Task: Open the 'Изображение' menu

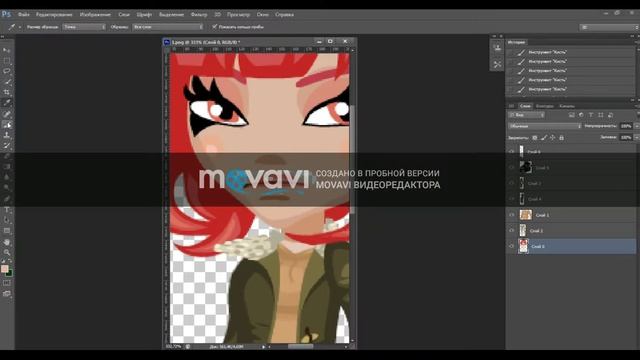Action: (x=95, y=14)
